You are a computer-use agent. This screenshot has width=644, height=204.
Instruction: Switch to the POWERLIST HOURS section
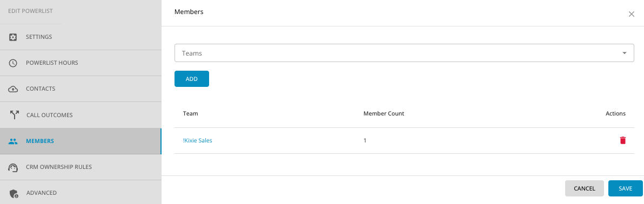(x=52, y=63)
